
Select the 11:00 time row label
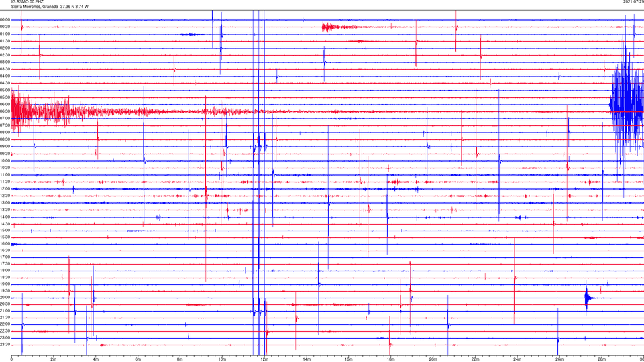tap(5, 174)
